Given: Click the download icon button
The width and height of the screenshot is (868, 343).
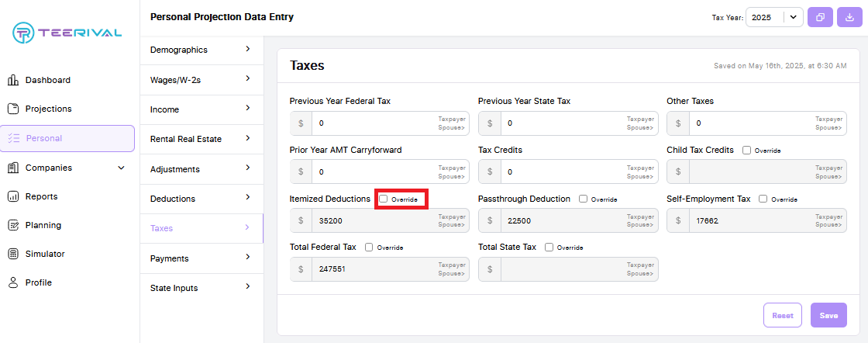Looking at the screenshot, I should pos(849,17).
